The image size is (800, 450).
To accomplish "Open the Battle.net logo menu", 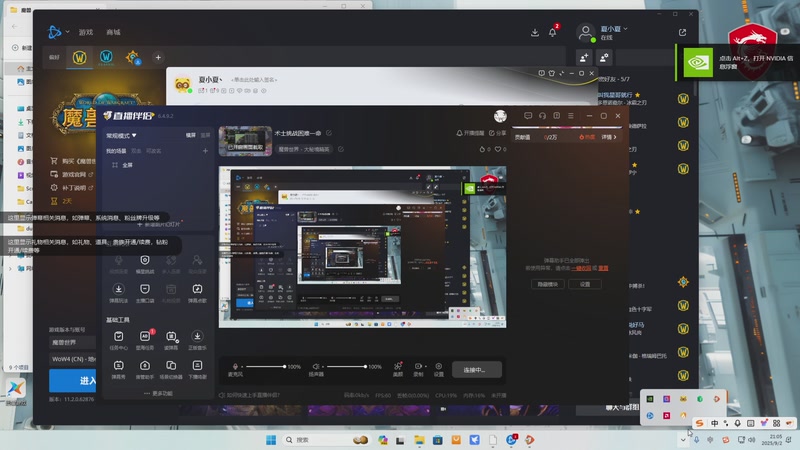I will (x=55, y=32).
